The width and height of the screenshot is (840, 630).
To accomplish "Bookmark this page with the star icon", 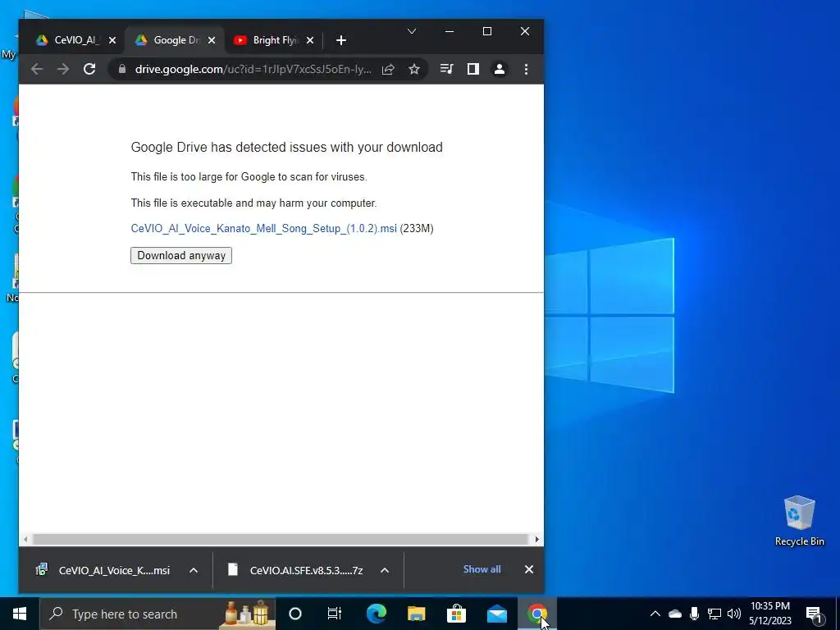I will tap(414, 69).
